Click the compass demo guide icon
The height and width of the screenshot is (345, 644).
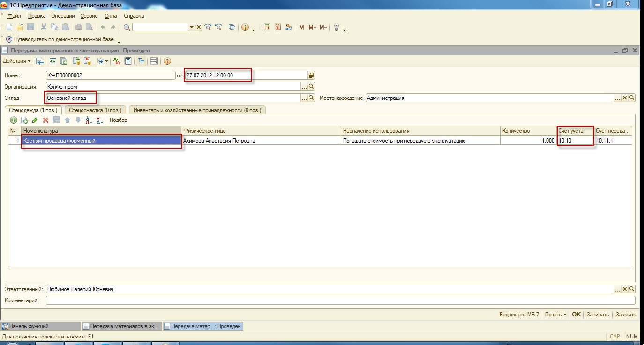[x=9, y=39]
